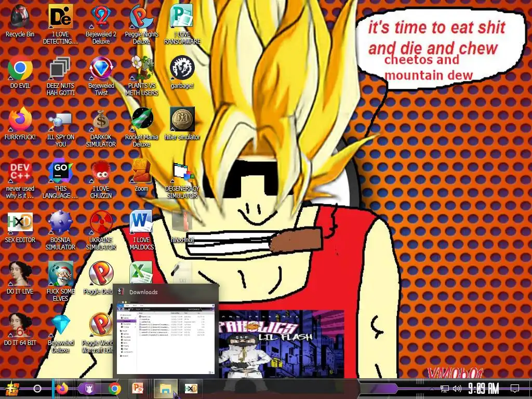Viewport: 532px width, 399px height.
Task: Open the Firefox desktop shortcut
Action: coord(20,124)
